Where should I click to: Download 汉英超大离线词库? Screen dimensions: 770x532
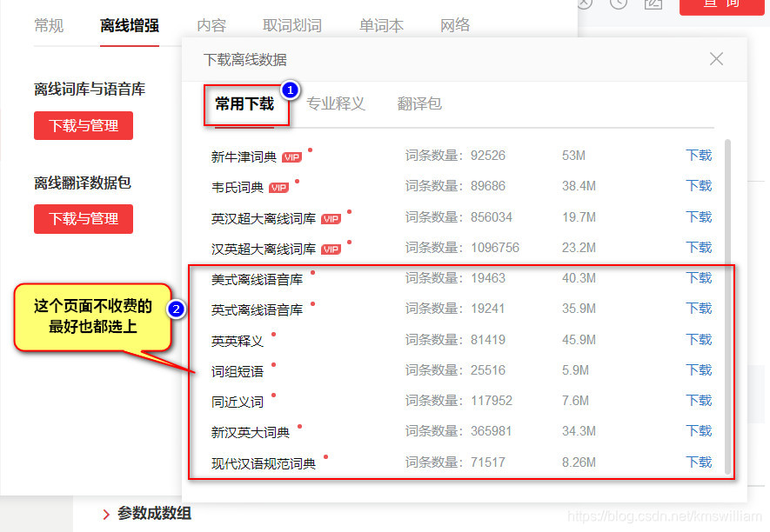pyautogui.click(x=699, y=248)
